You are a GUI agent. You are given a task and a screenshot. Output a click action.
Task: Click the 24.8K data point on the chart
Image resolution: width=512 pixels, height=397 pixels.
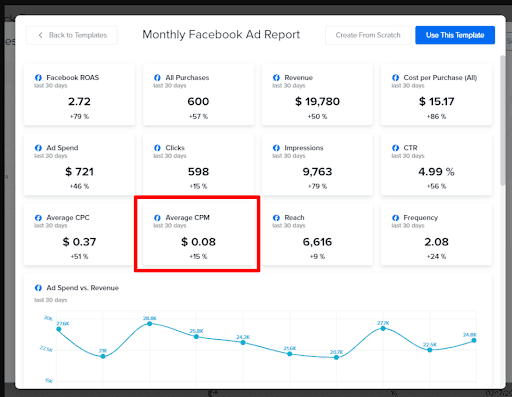point(474,340)
